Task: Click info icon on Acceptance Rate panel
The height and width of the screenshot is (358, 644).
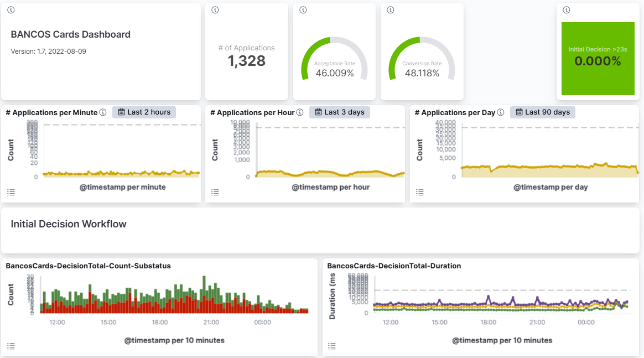Action: point(303,10)
